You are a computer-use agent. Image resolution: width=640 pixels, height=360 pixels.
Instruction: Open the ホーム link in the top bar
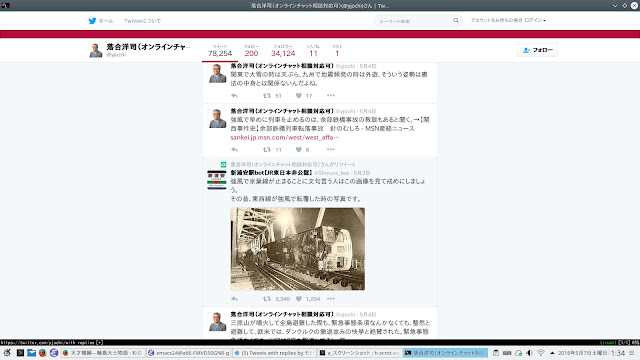click(106, 21)
